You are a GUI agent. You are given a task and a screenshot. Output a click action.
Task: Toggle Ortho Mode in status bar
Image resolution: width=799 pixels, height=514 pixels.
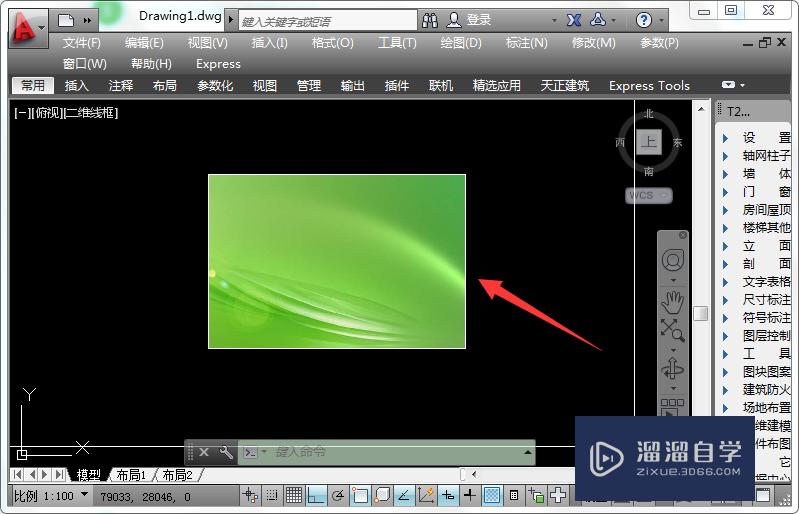316,495
